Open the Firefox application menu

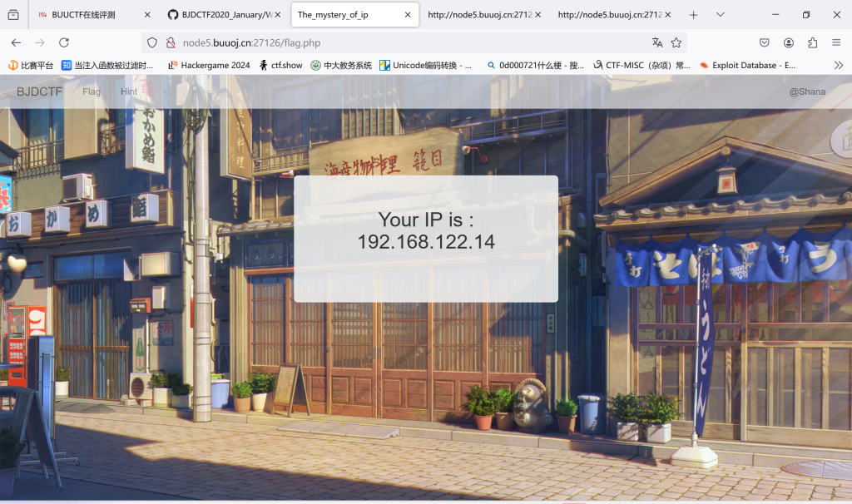836,42
